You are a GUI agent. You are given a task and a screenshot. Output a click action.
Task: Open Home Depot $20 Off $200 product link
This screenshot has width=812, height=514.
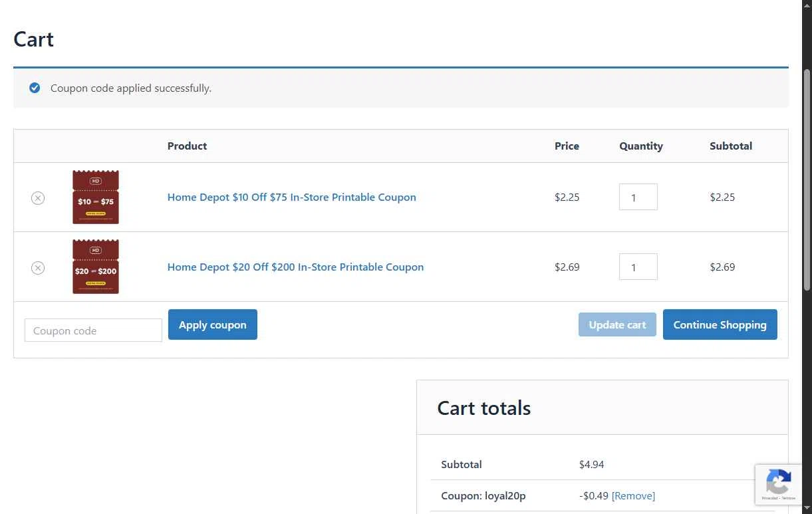[295, 267]
